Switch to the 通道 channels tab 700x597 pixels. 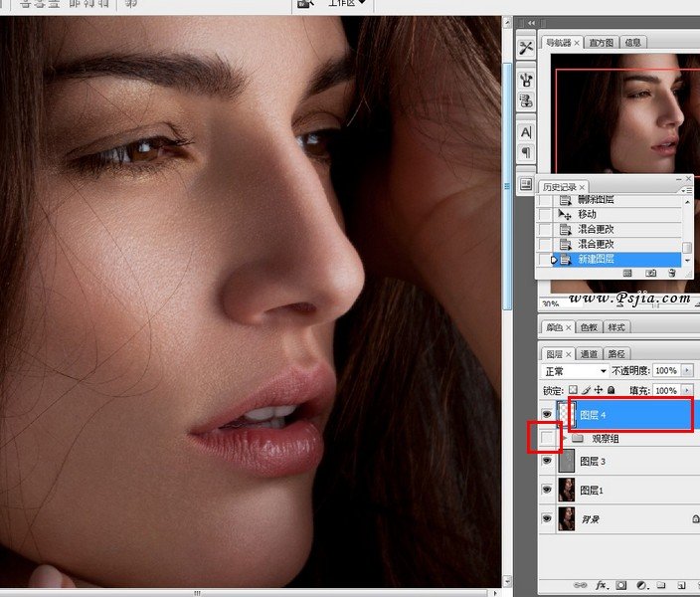[x=589, y=353]
